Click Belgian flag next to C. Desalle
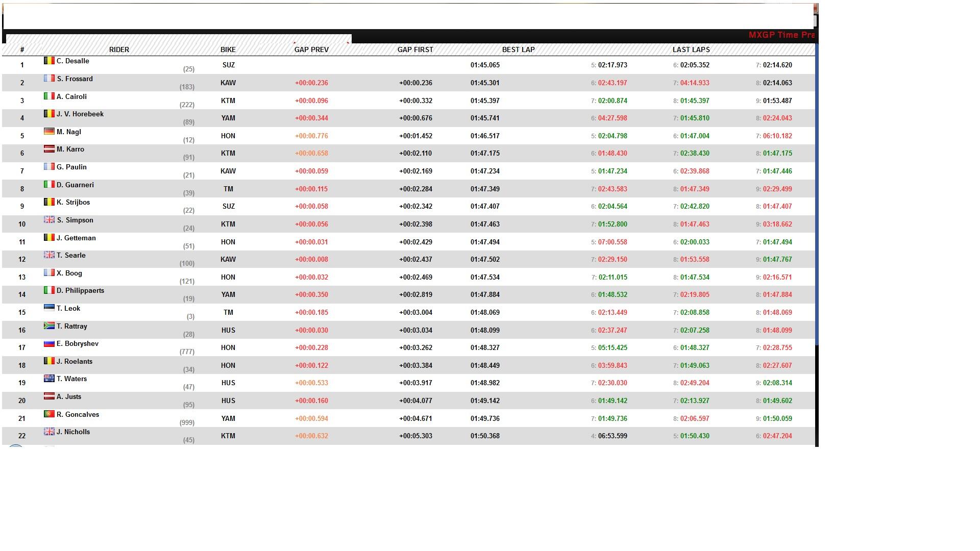Screen dimensions: 980x551 coord(49,61)
